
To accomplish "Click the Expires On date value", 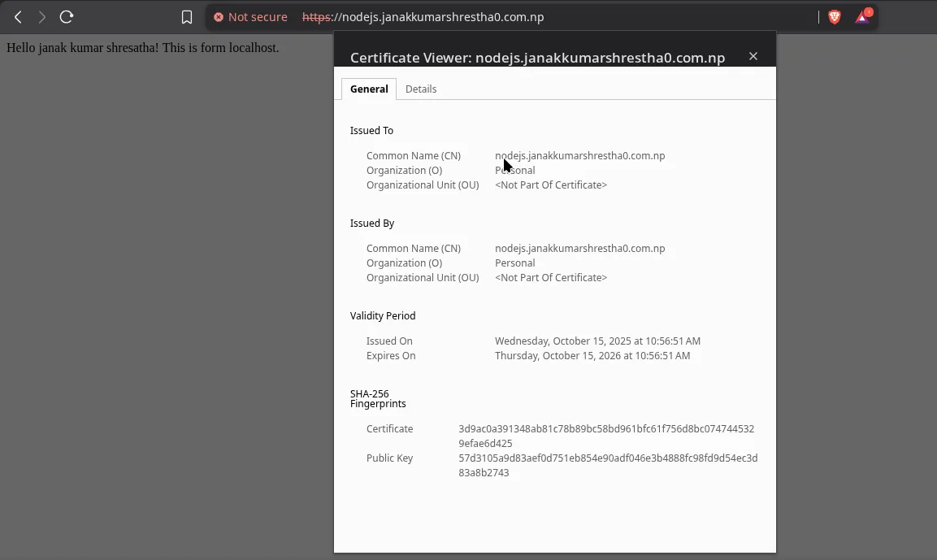I will [592, 355].
